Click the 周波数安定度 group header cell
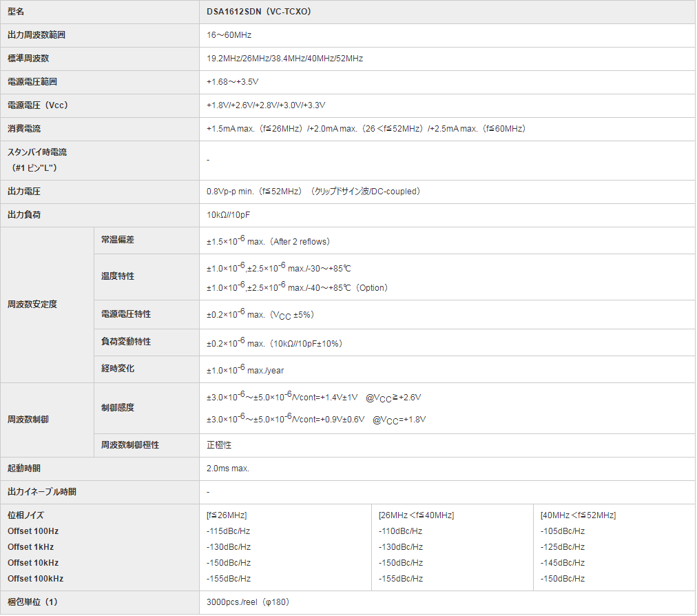Image resolution: width=697 pixels, height=616 pixels. [x=32, y=305]
